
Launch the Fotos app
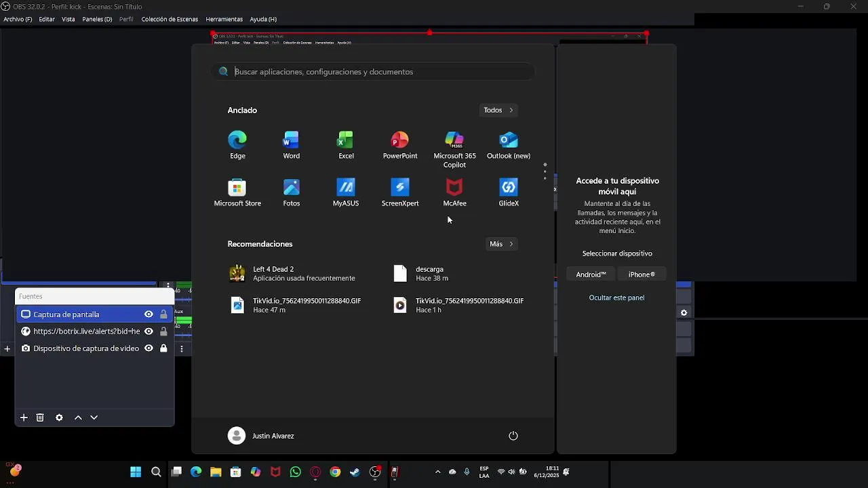292,192
